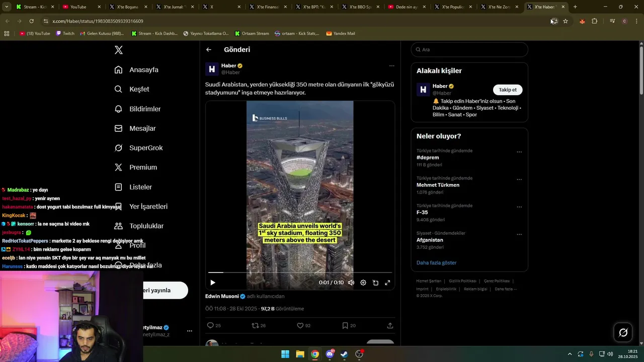This screenshot has height=362, width=644.
Task: Share the post upload icon
Action: click(x=390, y=325)
